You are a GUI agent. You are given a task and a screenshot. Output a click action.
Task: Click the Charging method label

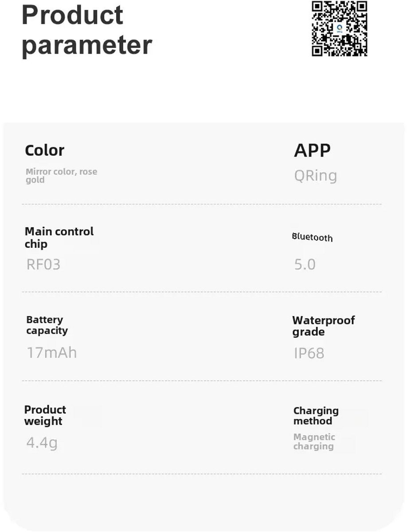pos(316,416)
